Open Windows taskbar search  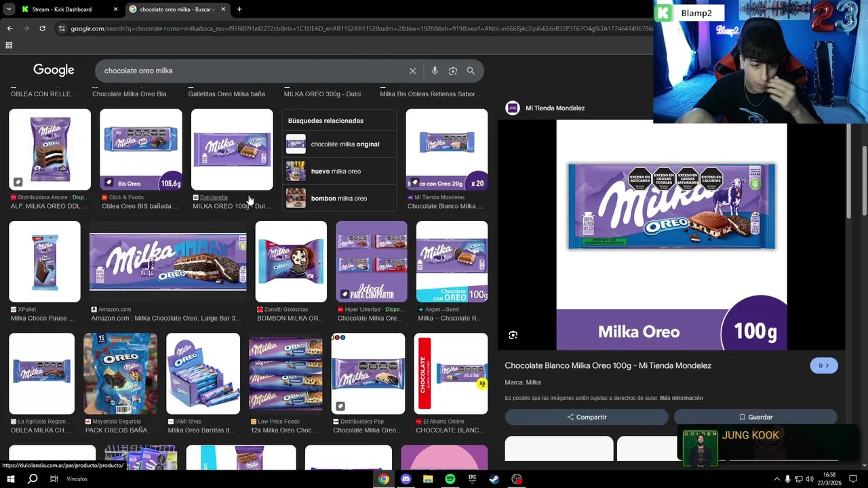coord(33,479)
